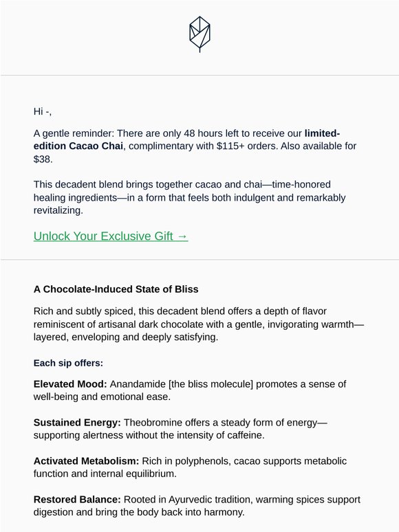This screenshot has width=399, height=532.
Task: Click the Restored Balance bold label
Action: pos(77,500)
